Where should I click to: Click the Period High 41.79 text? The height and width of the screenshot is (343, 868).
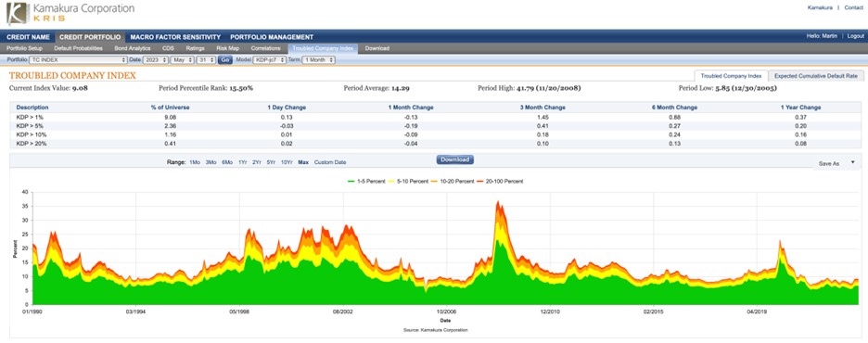[x=530, y=88]
